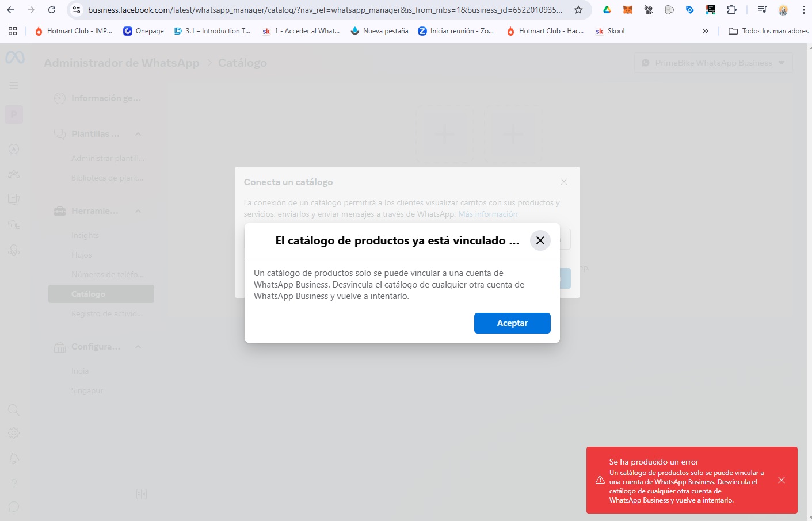This screenshot has width=812, height=521.
Task: Open the hamburger navigation menu
Action: pos(14,85)
